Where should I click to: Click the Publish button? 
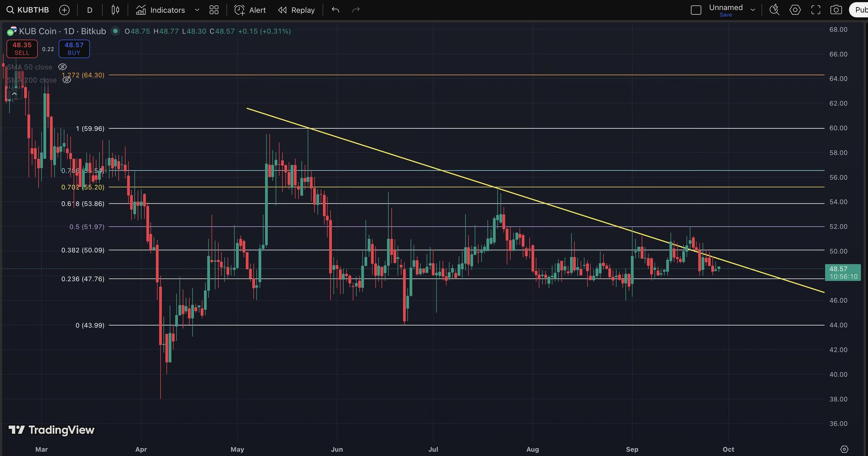click(859, 10)
